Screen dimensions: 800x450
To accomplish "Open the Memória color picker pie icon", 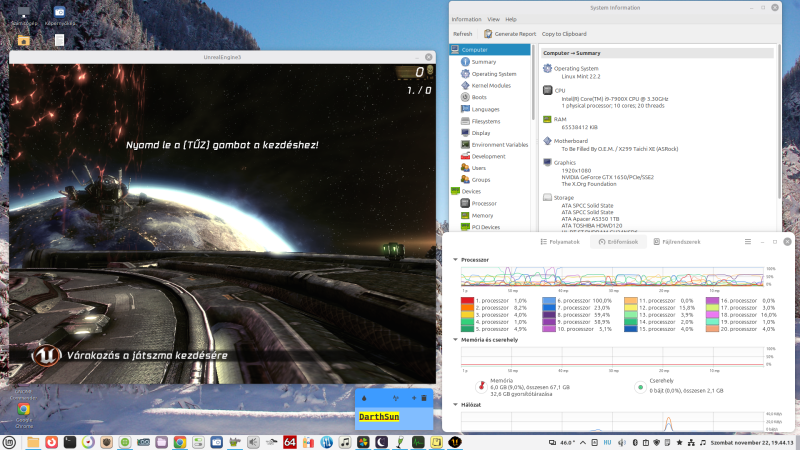I will pos(481,387).
